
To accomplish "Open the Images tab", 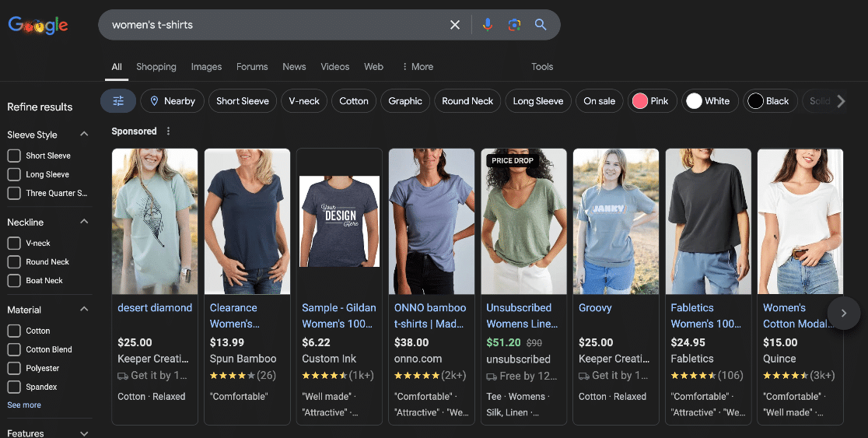I will point(206,67).
